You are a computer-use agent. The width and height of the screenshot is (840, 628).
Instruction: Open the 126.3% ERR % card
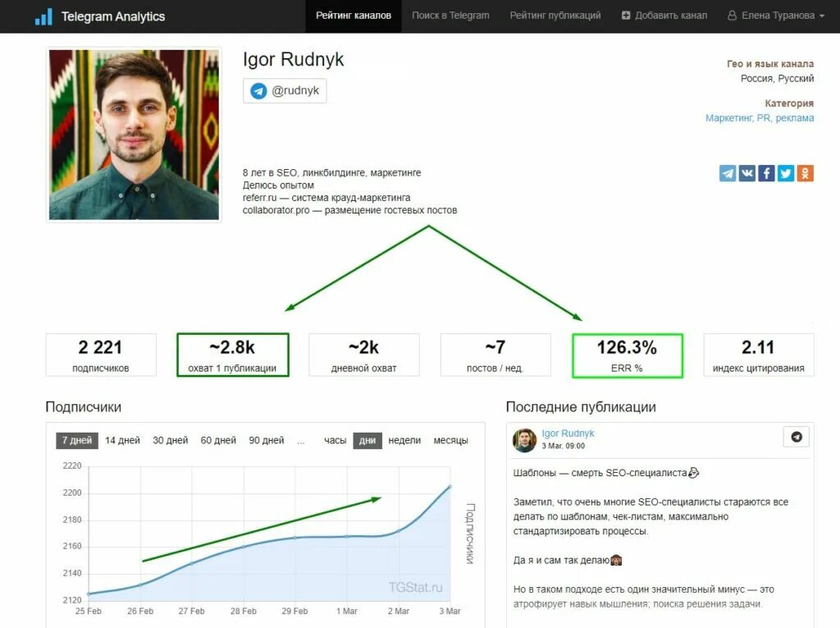(x=628, y=355)
